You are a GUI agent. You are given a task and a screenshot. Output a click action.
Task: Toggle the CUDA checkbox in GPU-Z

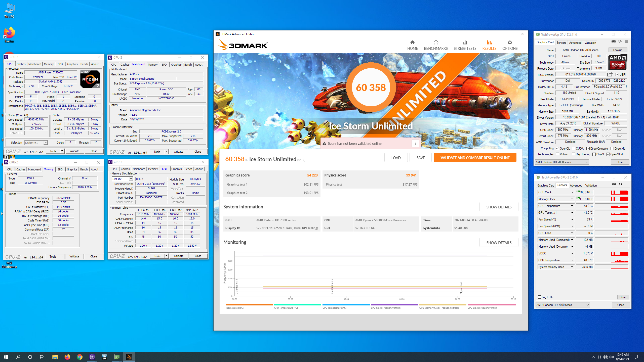coord(574,149)
